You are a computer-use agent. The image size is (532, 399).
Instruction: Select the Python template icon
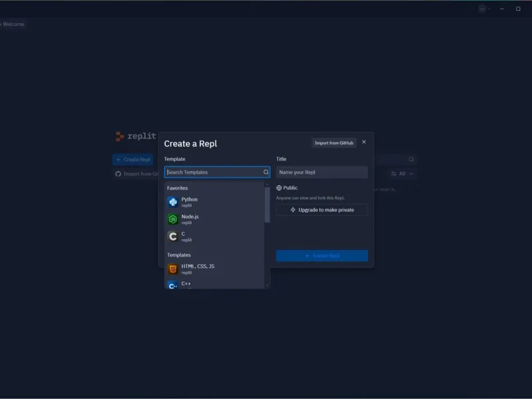coord(173,202)
